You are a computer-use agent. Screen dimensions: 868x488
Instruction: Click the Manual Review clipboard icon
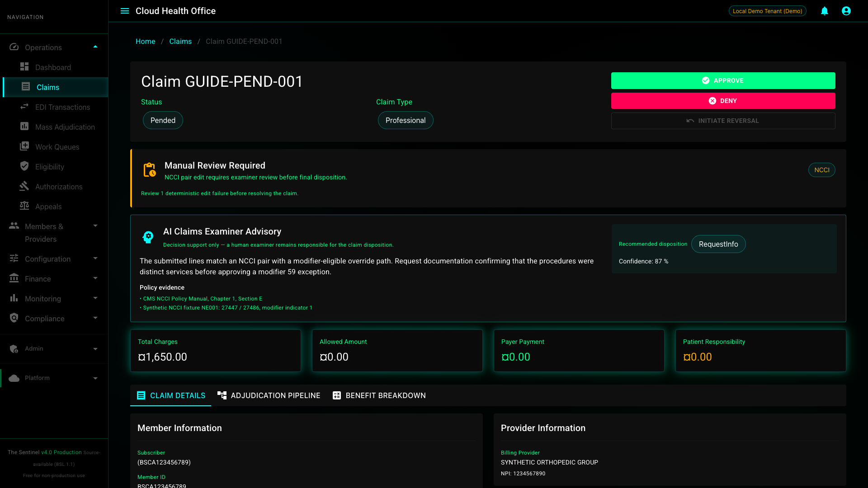[x=150, y=170]
